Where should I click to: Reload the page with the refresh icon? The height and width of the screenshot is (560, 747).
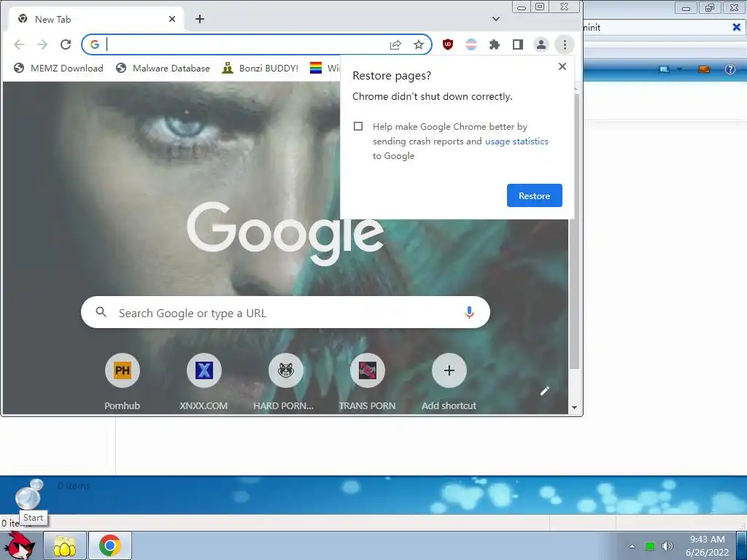point(66,44)
